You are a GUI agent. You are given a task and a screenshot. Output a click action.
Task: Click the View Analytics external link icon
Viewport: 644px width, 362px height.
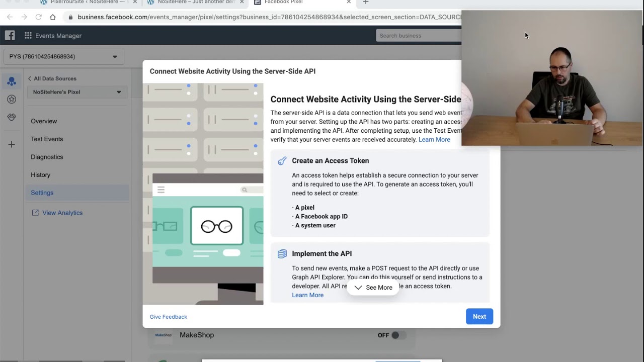[35, 213]
